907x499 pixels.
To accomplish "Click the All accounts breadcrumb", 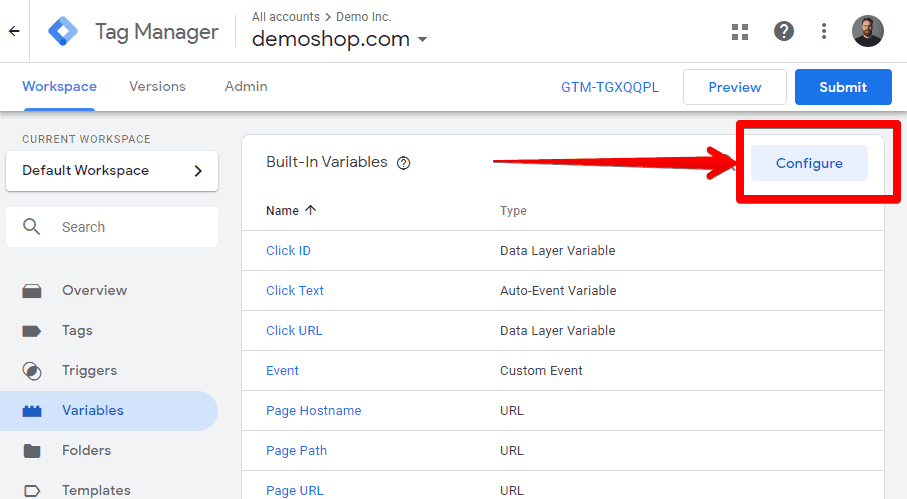I will pyautogui.click(x=286, y=17).
